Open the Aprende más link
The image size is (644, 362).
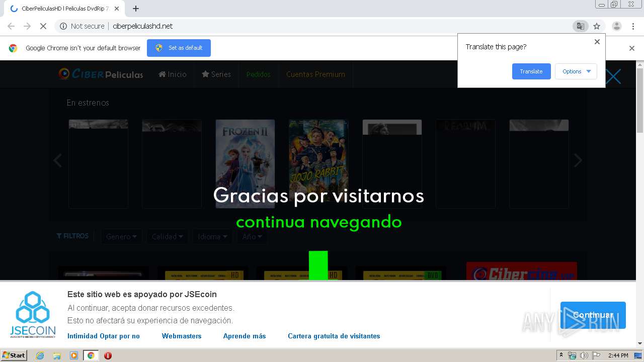pos(245,336)
